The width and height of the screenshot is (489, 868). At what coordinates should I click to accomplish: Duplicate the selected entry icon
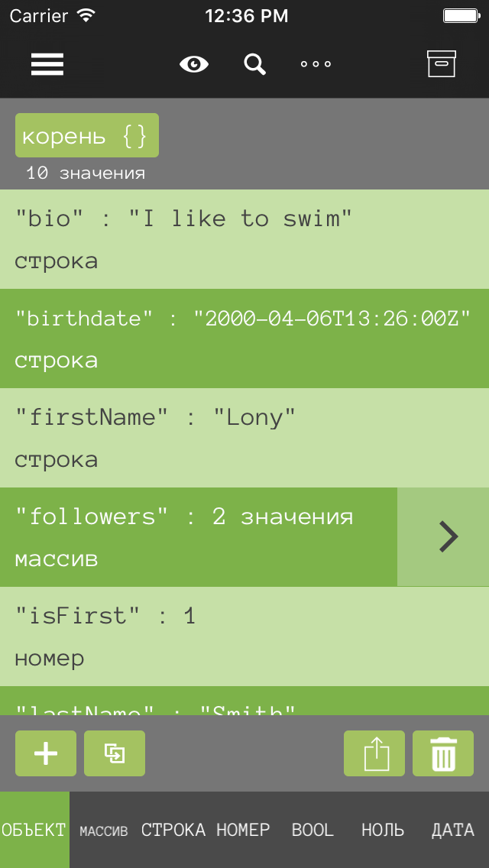tap(114, 753)
